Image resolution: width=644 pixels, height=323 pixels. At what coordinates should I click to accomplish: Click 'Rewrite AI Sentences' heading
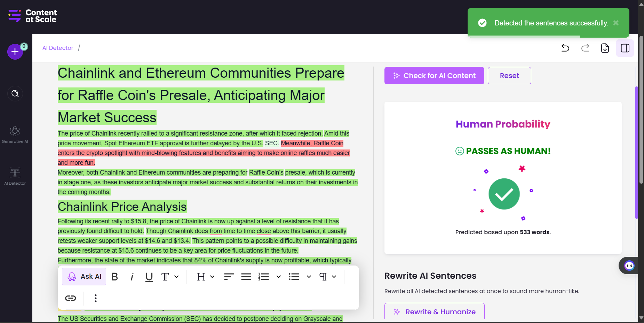point(430,276)
